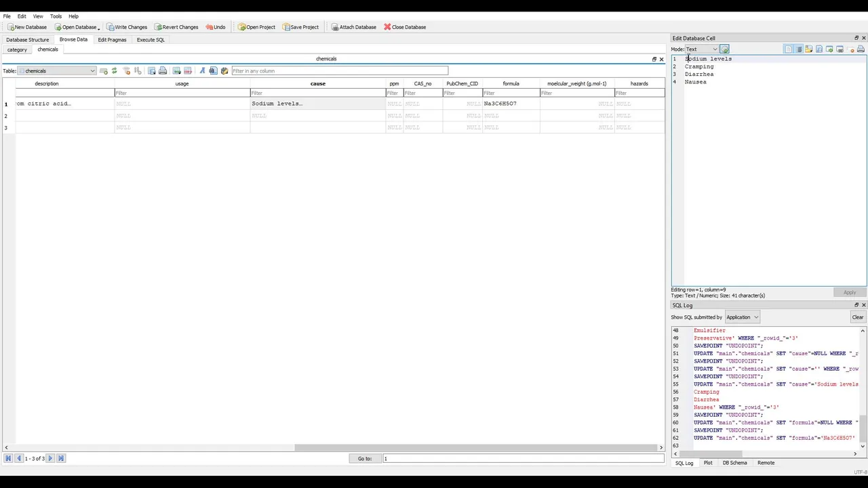
Task: Click Save Project in the toolbar
Action: click(x=300, y=27)
